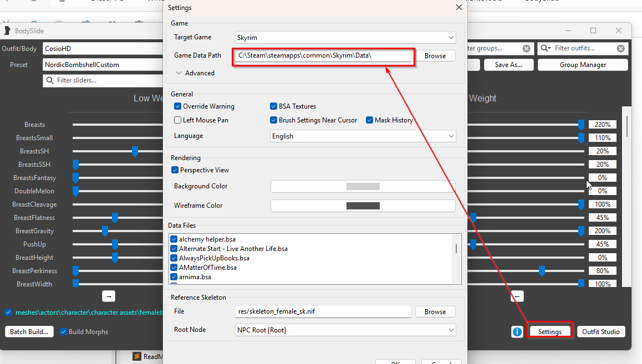Toggle the meshes output path checkbox
Viewport: 642px width, 364px height.
pyautogui.click(x=8, y=312)
